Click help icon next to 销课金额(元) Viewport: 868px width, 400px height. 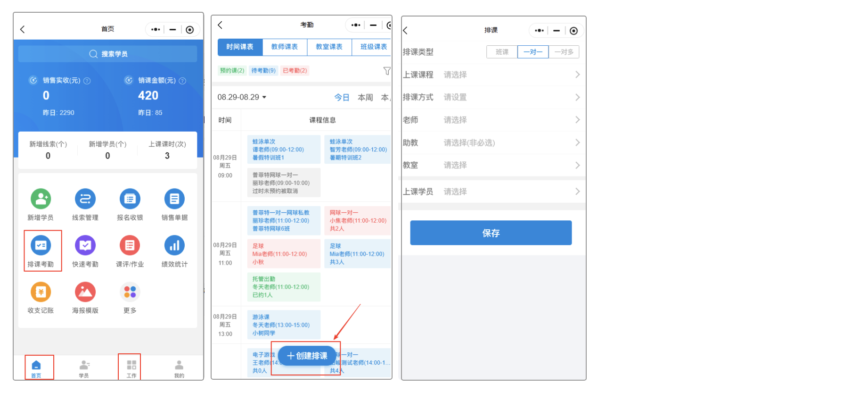(182, 81)
